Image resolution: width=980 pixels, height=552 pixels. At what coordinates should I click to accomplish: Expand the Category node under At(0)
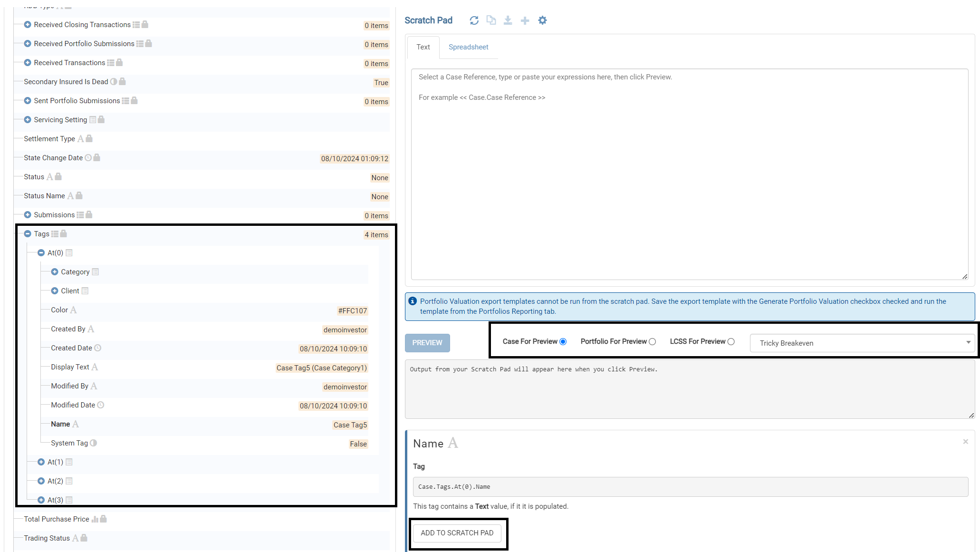55,272
